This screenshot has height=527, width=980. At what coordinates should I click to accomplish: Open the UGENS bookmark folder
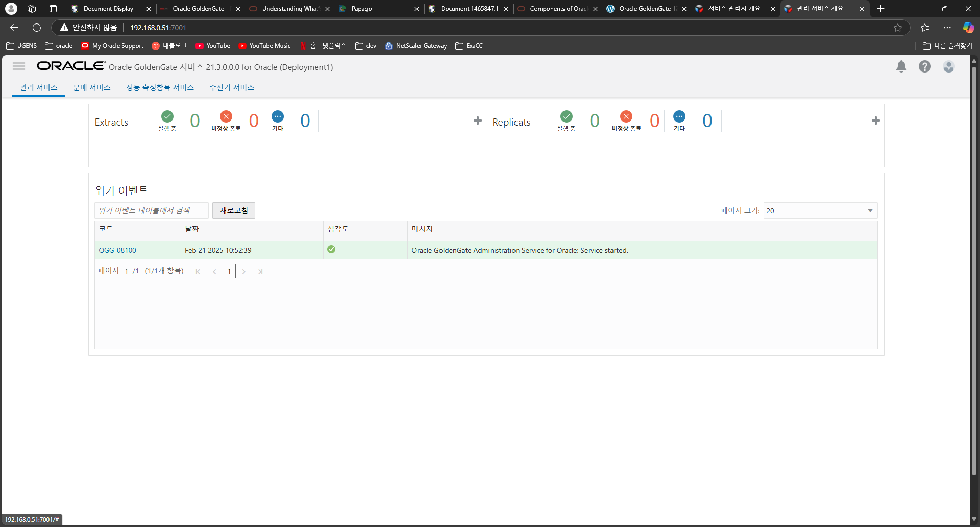(x=21, y=46)
